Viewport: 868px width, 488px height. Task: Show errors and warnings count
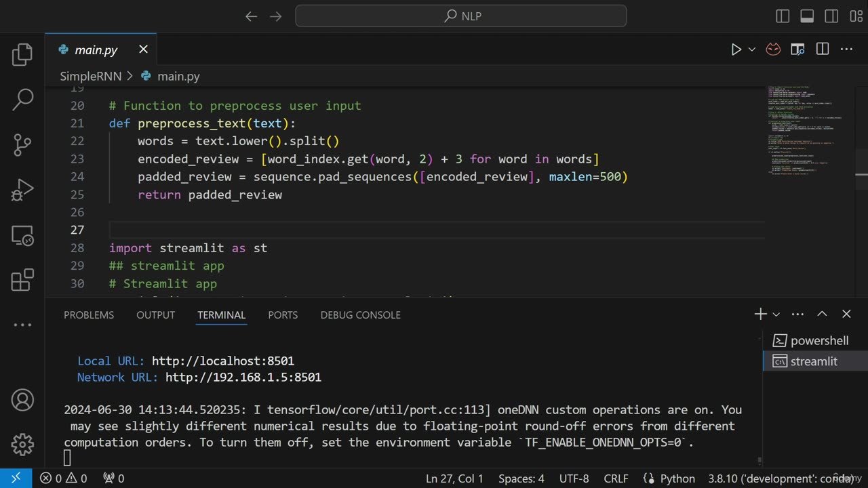pyautogui.click(x=63, y=479)
